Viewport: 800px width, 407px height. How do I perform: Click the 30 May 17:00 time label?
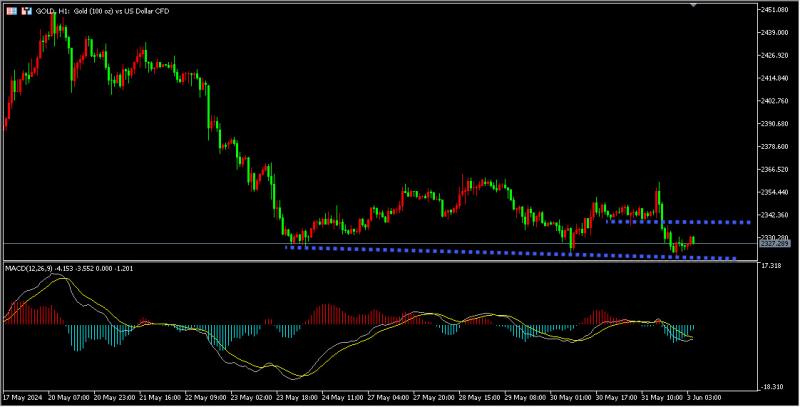tap(617, 397)
